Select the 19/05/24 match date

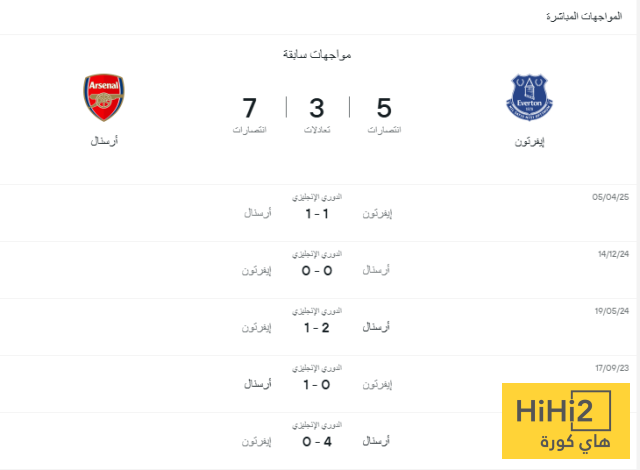click(610, 312)
